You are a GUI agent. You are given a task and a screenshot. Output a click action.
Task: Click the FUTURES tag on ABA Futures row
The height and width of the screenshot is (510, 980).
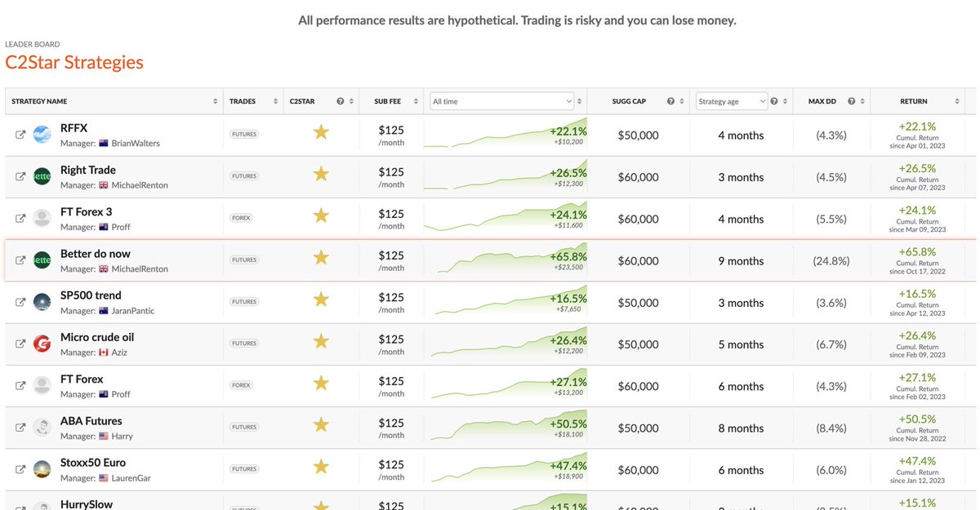(x=244, y=428)
